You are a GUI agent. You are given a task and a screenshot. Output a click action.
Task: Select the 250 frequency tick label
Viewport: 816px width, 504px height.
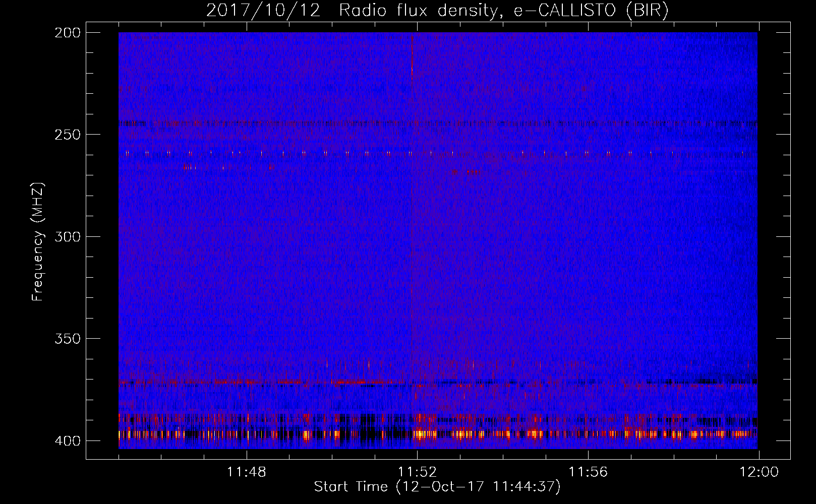tap(67, 135)
